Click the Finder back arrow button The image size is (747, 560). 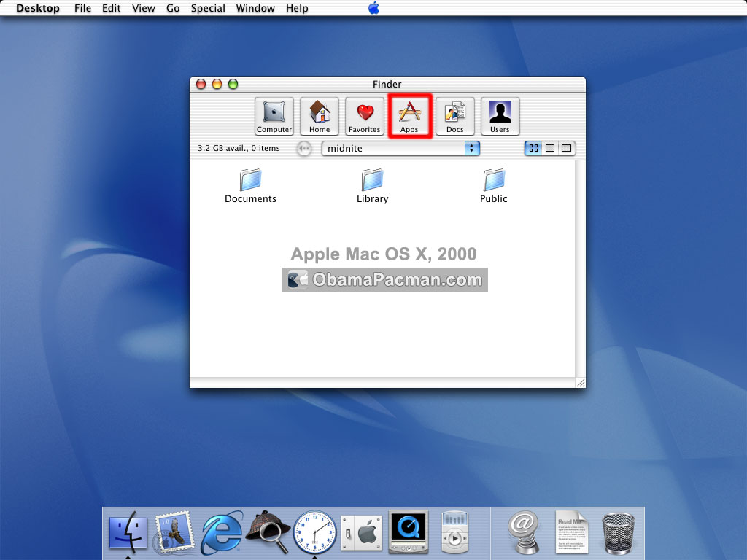tap(304, 149)
